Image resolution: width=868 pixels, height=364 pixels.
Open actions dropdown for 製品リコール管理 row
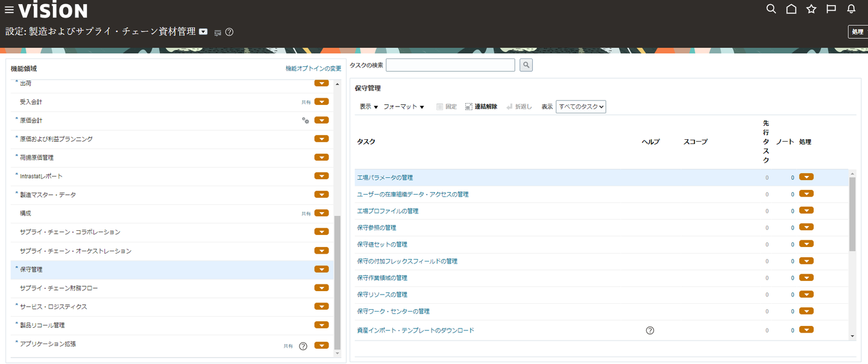321,325
